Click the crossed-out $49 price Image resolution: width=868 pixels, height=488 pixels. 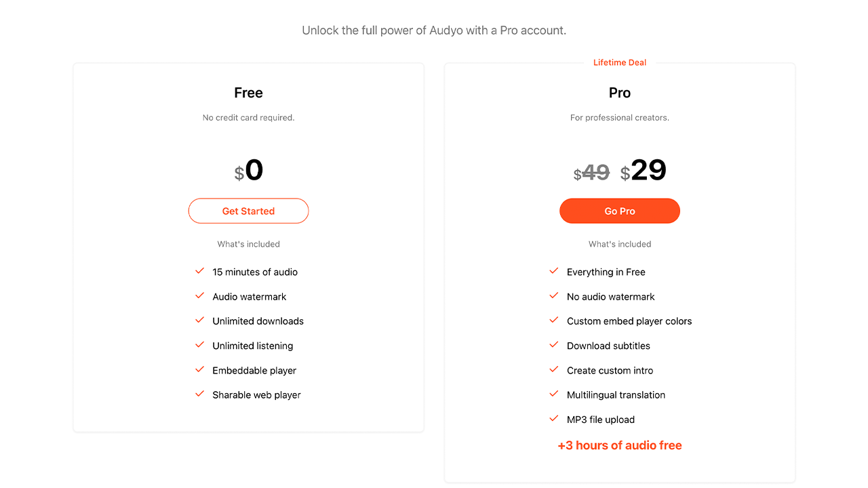[x=592, y=173]
